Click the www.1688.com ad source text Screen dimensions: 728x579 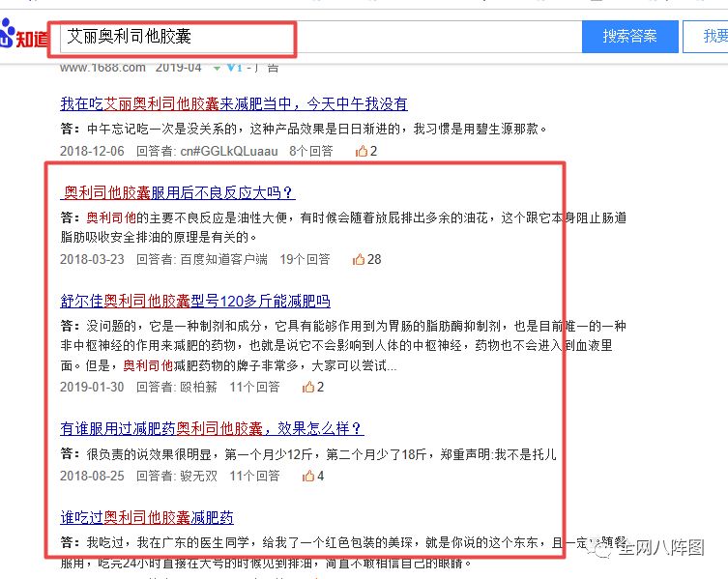coord(102,69)
